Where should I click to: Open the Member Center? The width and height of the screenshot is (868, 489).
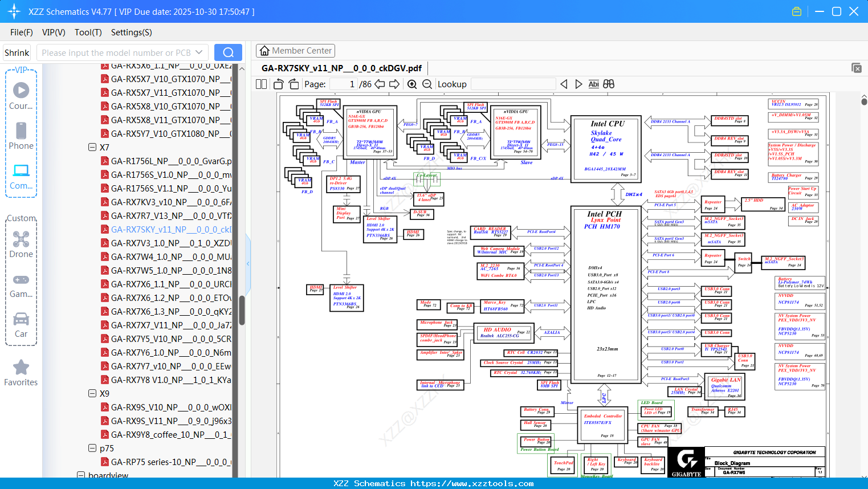(x=295, y=51)
